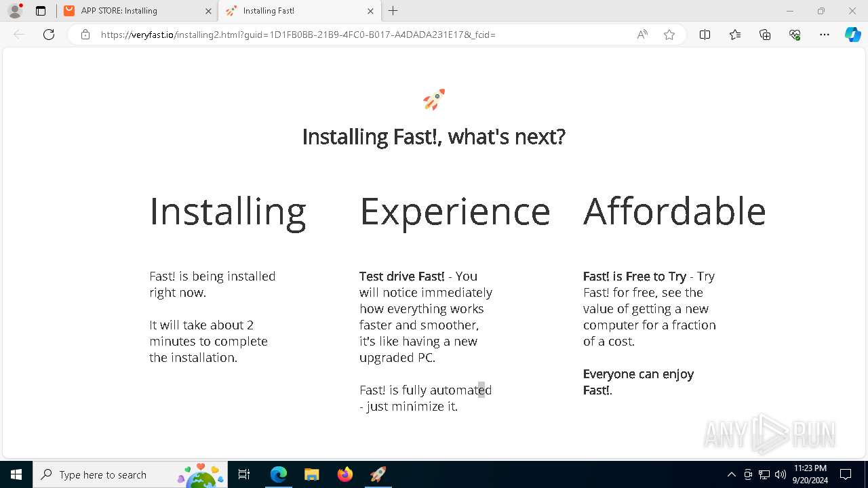Click the text 'Fast! is Free to Try'

635,277
